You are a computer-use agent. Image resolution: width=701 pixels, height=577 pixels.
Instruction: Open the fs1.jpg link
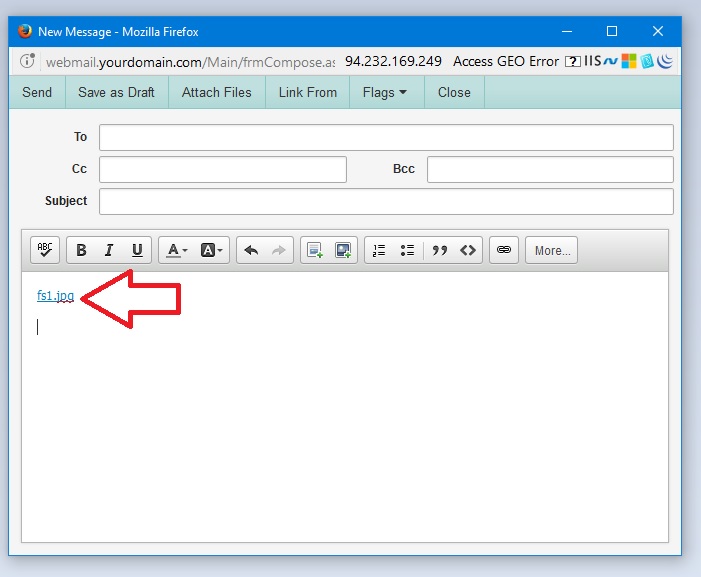tap(55, 296)
